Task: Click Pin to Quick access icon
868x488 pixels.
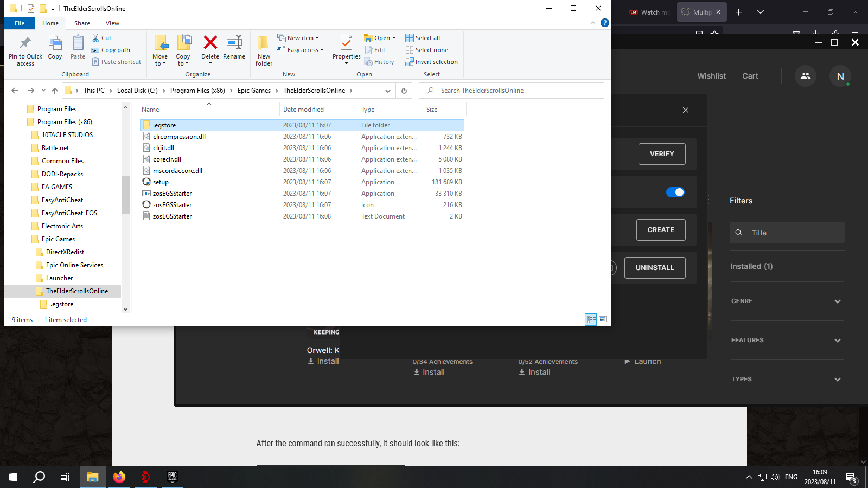Action: 25,43
